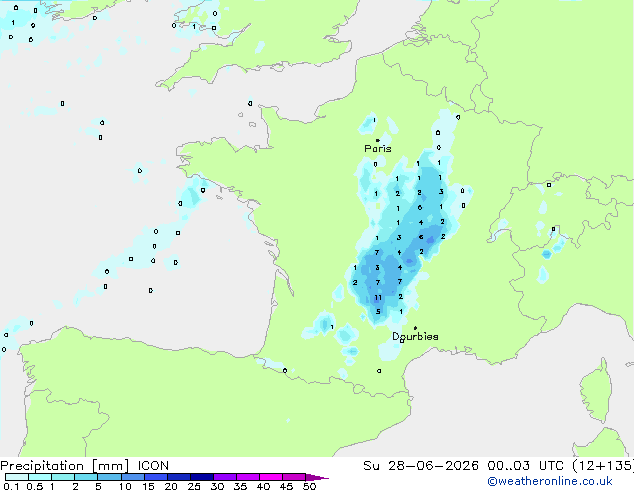The height and width of the screenshot is (490, 634).
Task: Click the '25' legend scale label
Action: click(x=194, y=486)
